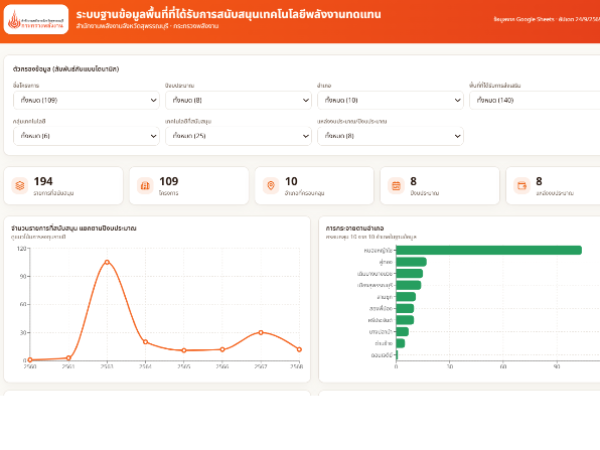Image resolution: width=600 pixels, height=450 pixels.
Task: Select the line chart point at year 2568
Action: point(299,349)
